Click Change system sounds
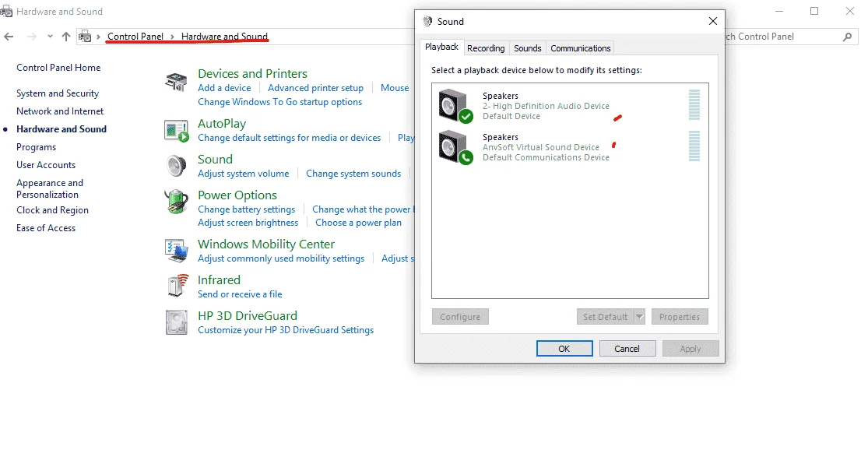The height and width of the screenshot is (457, 868). 353,174
